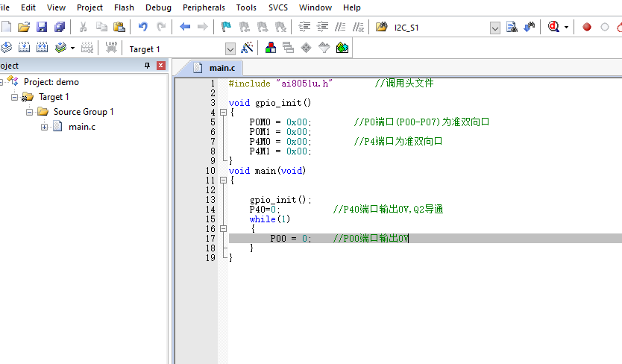Open batch build dropdown arrow
Image resolution: width=622 pixels, height=364 pixels.
[72, 48]
